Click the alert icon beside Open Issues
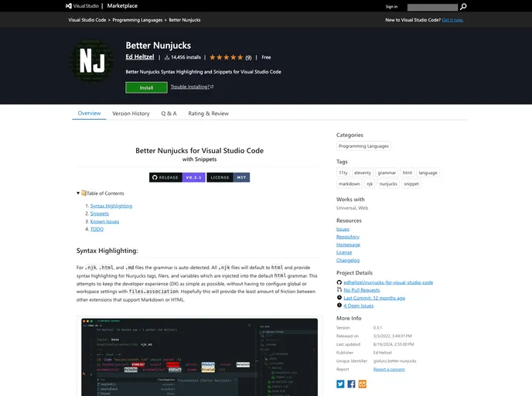The height and width of the screenshot is (396, 532). point(339,306)
